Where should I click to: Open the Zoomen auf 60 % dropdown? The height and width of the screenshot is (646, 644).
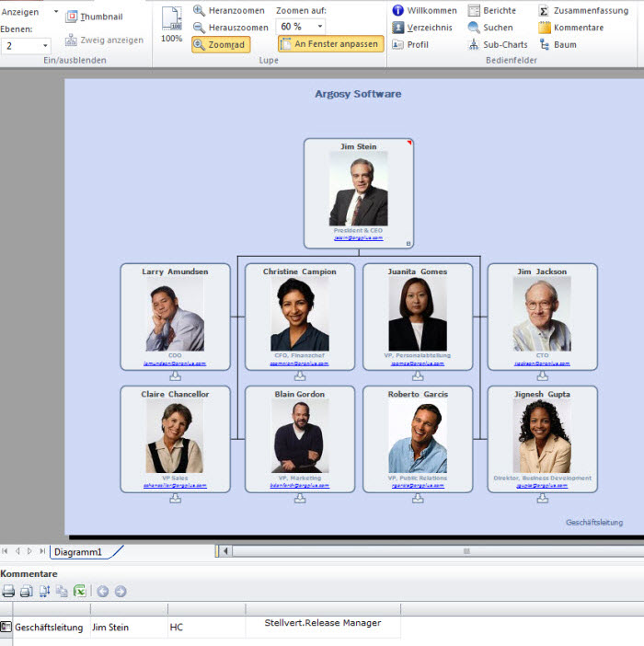(319, 27)
